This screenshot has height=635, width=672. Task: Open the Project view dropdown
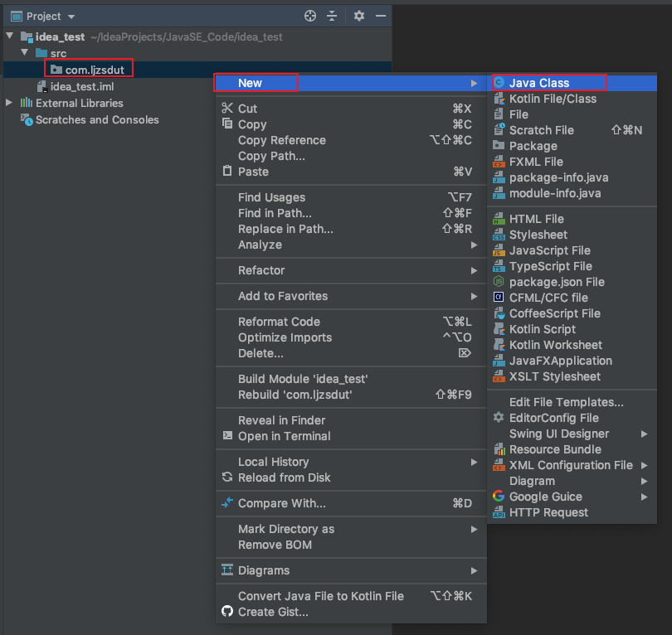coord(71,17)
